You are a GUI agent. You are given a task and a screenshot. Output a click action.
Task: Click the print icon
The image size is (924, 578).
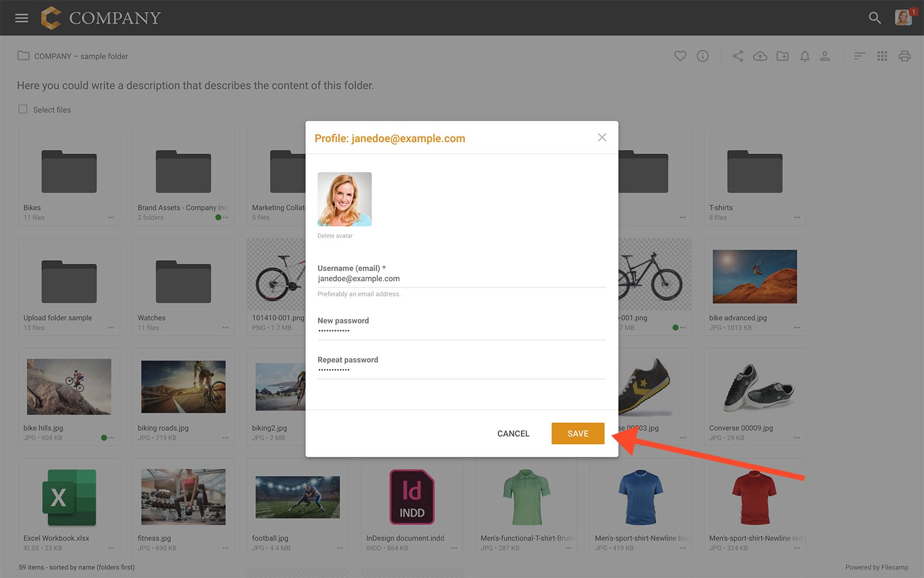(x=905, y=56)
